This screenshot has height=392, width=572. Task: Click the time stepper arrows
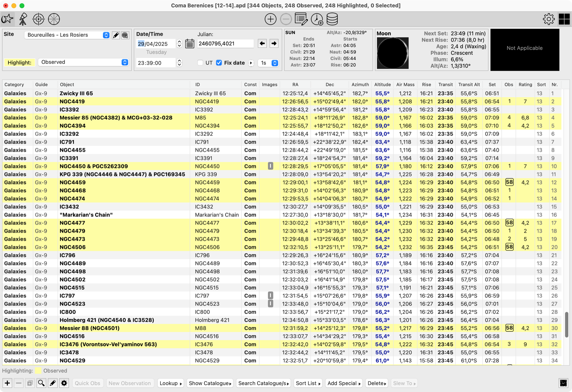pos(179,63)
